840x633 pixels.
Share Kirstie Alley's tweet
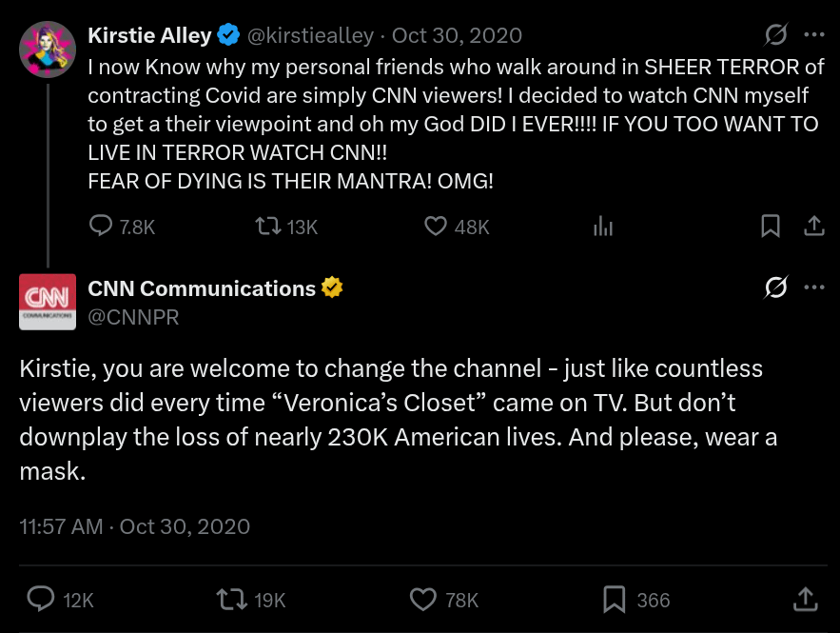point(814,227)
